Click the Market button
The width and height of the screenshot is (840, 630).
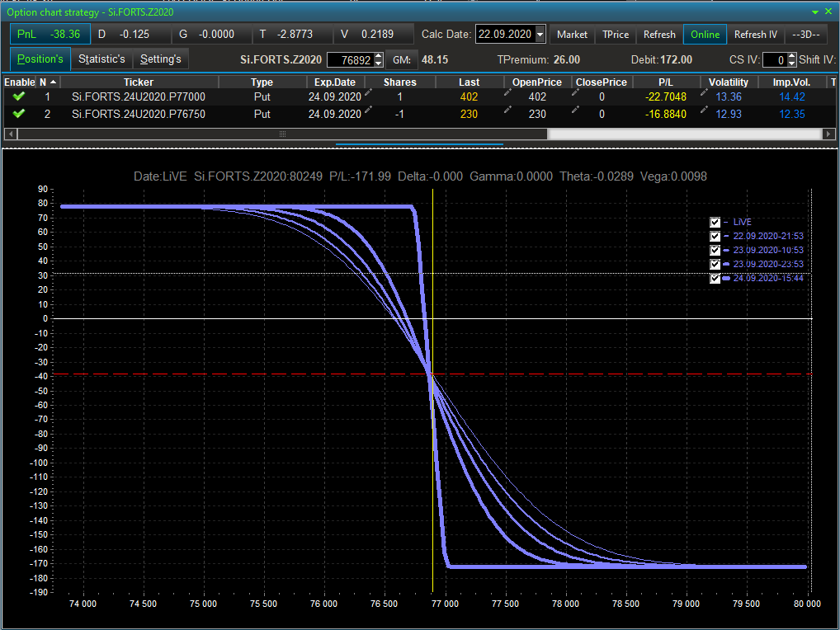pyautogui.click(x=572, y=35)
